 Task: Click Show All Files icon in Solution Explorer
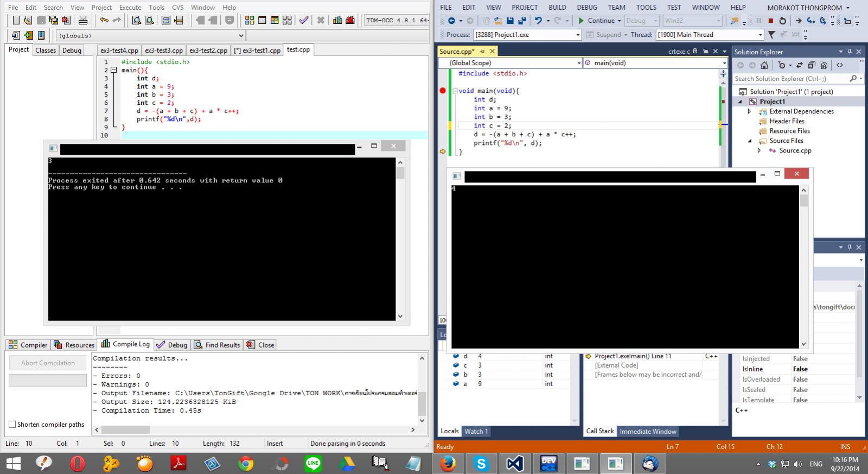coord(824,65)
